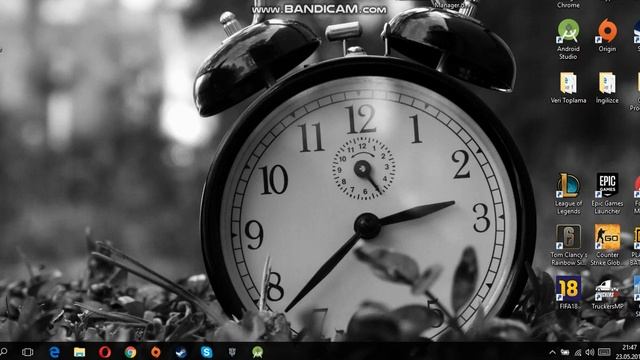Open the touch keyboard tray icon
The image size is (640, 360).
[604, 352]
